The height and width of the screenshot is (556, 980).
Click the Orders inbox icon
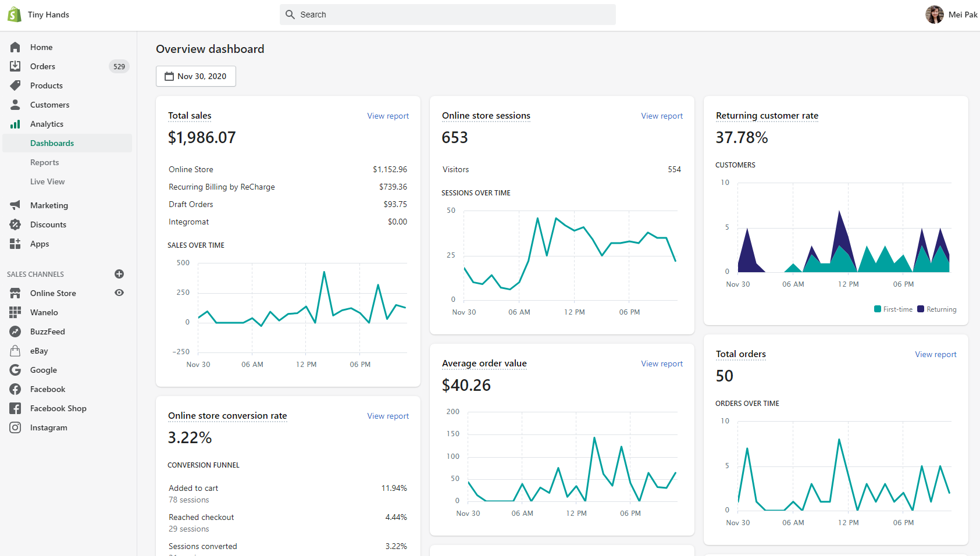[15, 66]
